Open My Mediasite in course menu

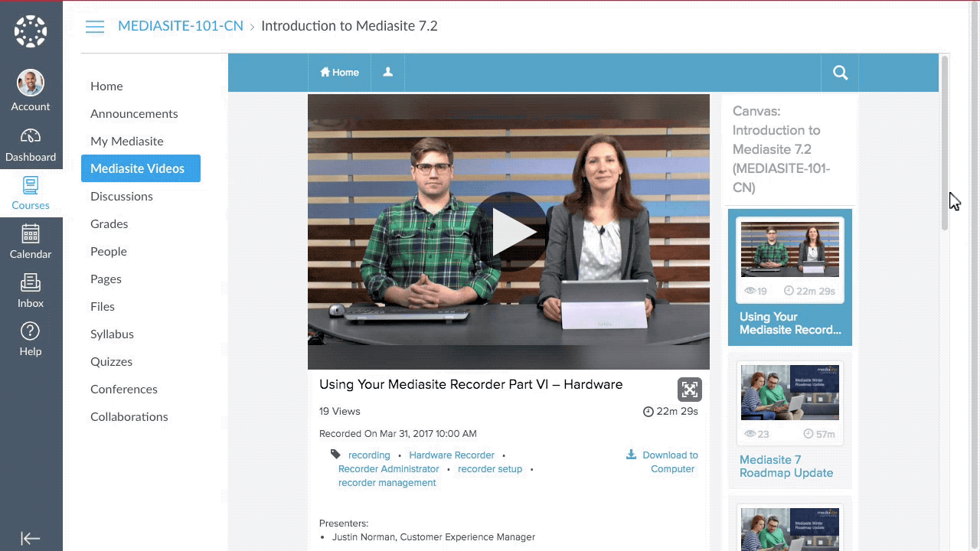click(127, 142)
